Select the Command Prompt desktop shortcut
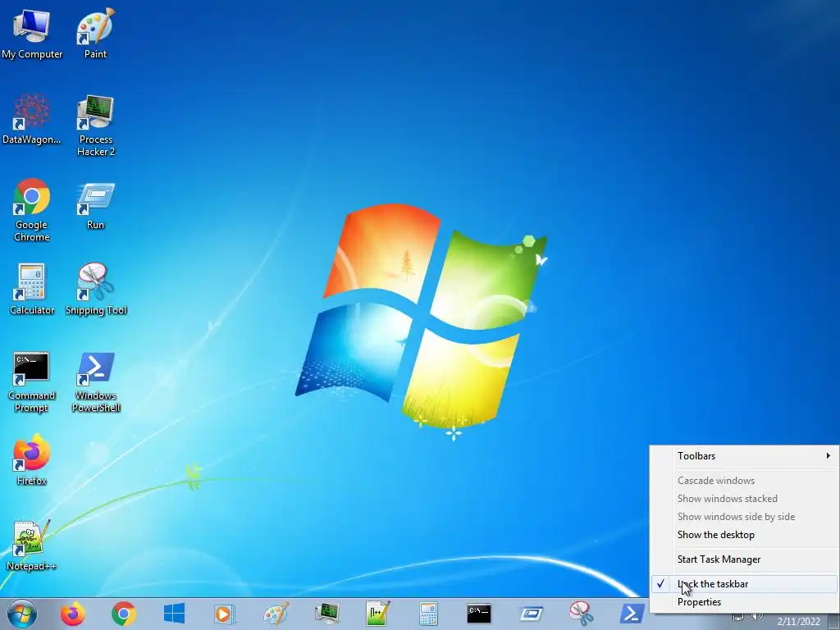This screenshot has height=630, width=840. [x=32, y=382]
